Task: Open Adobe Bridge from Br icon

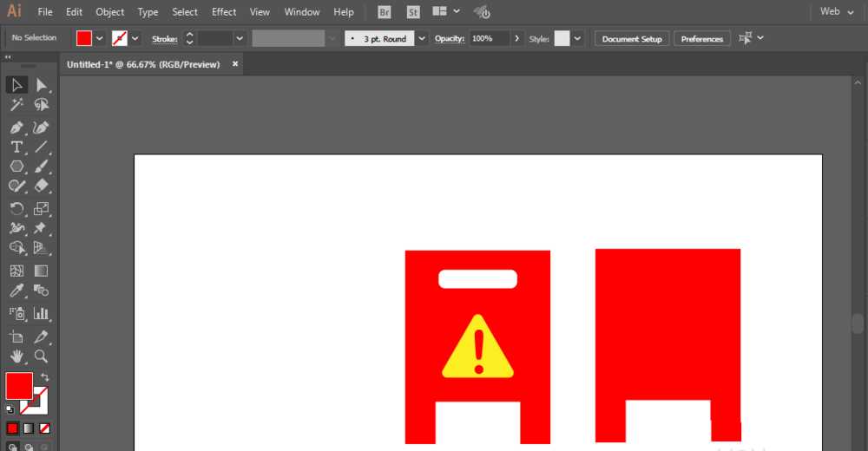Action: pos(385,12)
